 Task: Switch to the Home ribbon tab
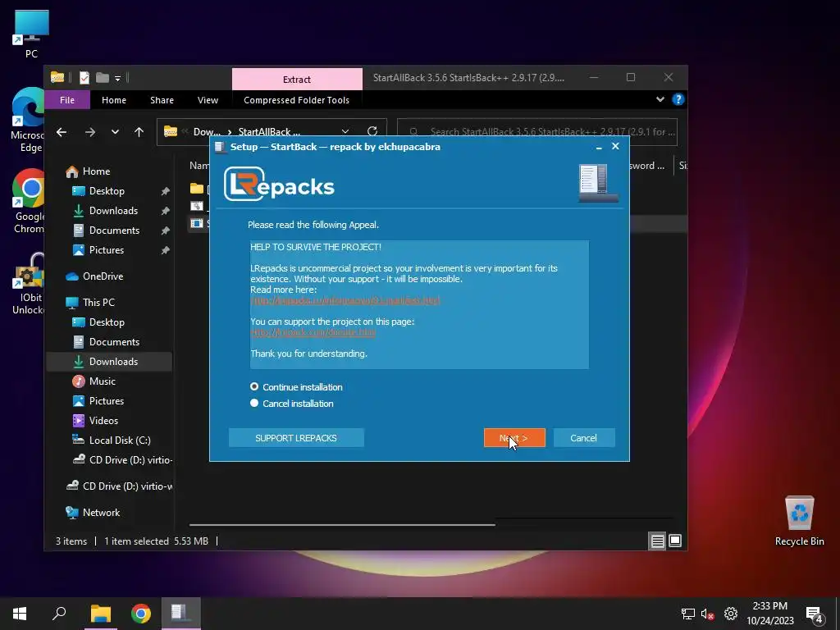[x=113, y=100]
